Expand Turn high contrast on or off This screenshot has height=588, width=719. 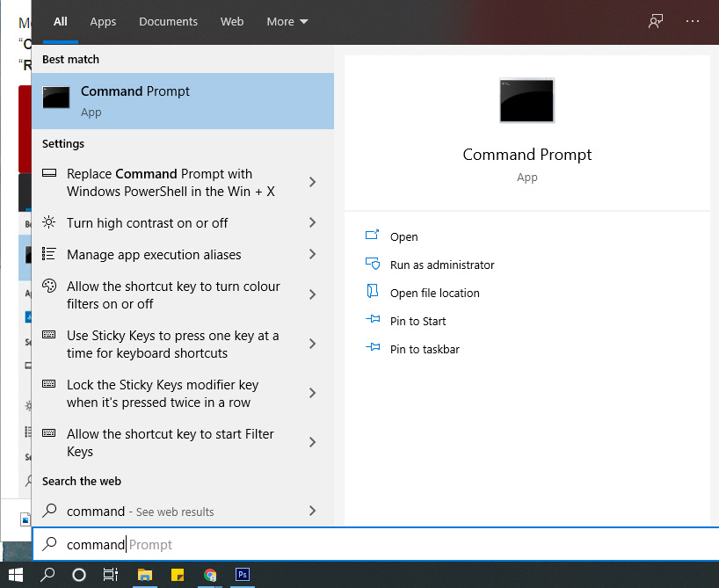pos(312,222)
